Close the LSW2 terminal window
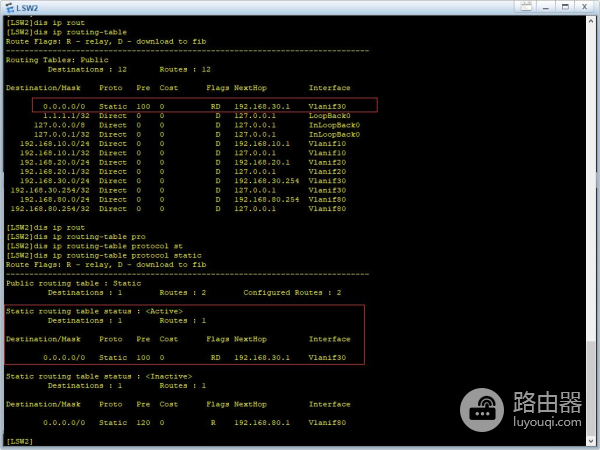The width and height of the screenshot is (600, 450). point(587,7)
